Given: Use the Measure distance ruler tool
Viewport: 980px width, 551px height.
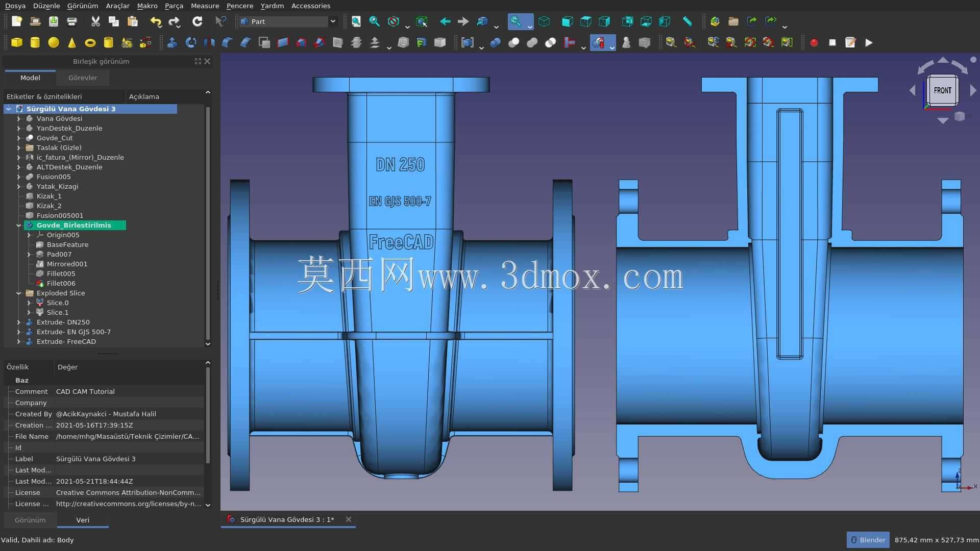Looking at the screenshot, I should (688, 21).
